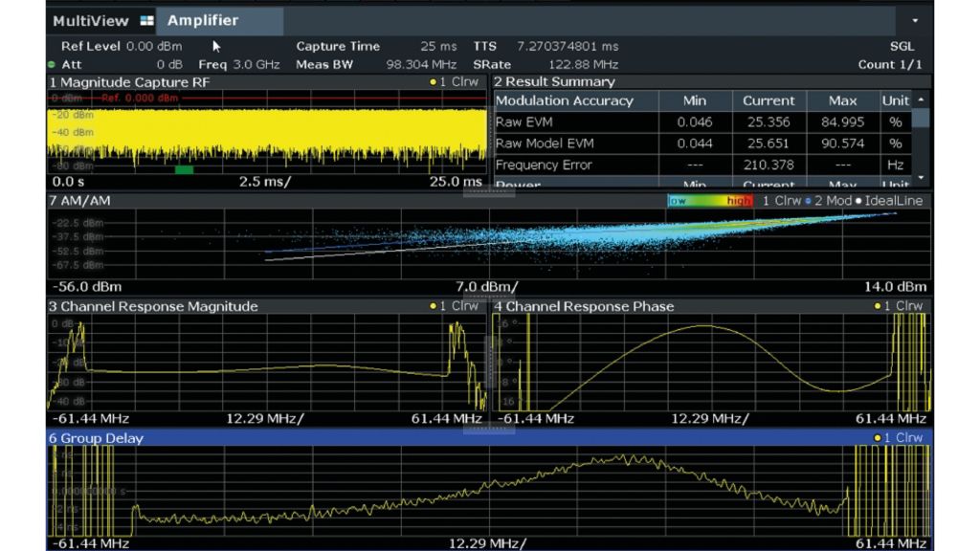Viewport: 980px width, 551px height.
Task: Click the Group Delay 1 Clrw trace indicator
Action: tap(899, 438)
